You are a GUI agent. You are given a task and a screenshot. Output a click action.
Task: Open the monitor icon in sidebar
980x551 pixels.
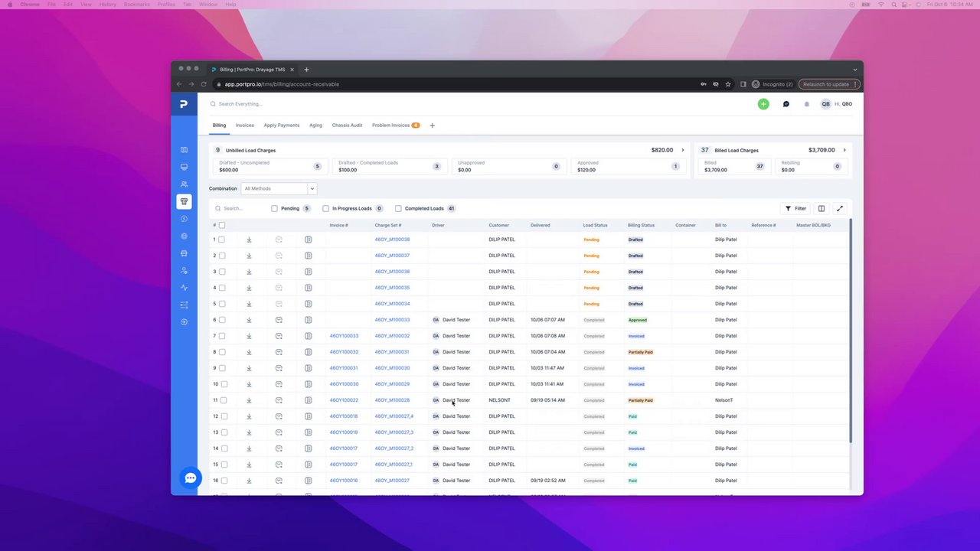[184, 167]
